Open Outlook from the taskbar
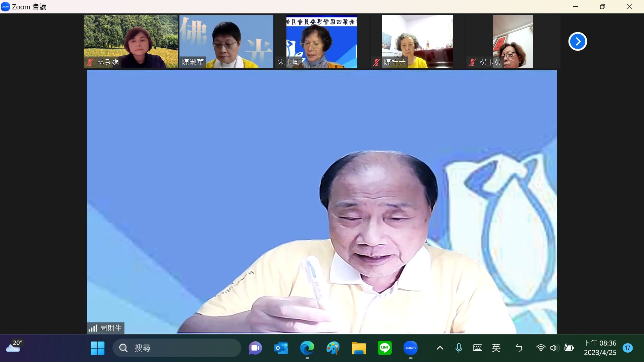 pyautogui.click(x=281, y=348)
